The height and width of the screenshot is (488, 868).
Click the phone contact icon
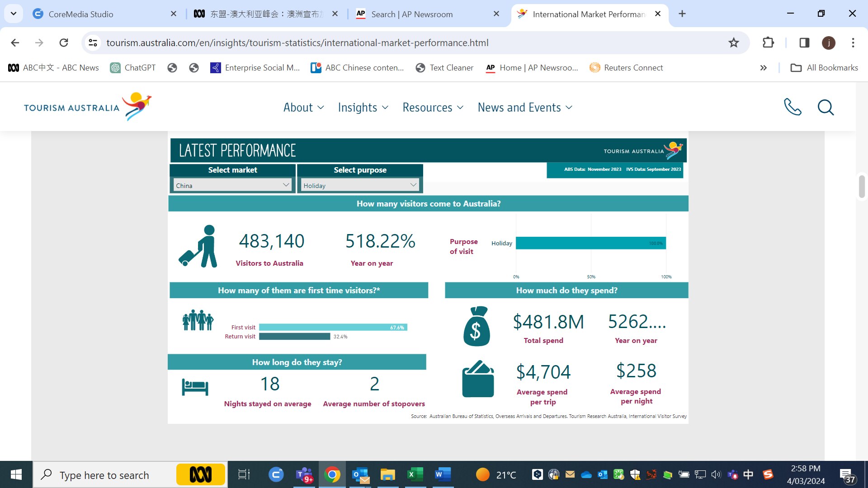coord(792,107)
